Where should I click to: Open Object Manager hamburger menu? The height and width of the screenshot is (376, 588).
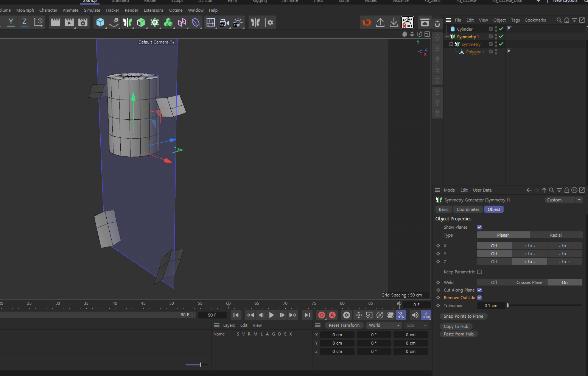point(448,20)
